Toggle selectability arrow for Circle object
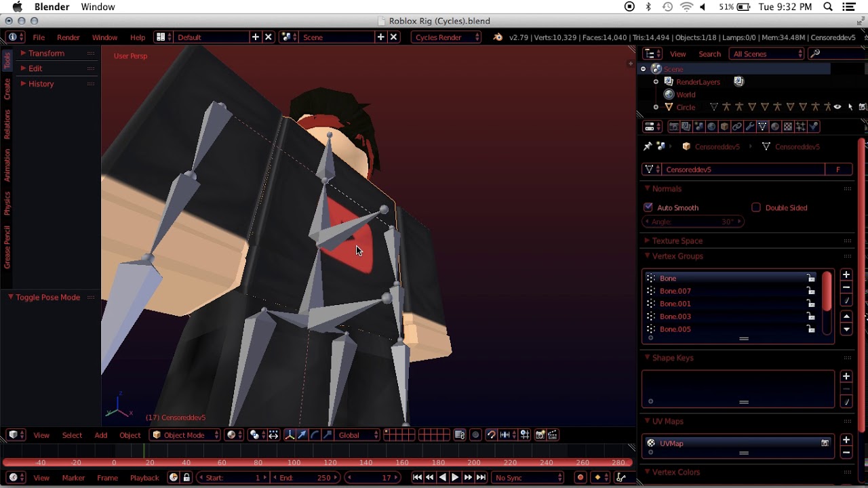Viewport: 868px width, 488px height. [850, 107]
